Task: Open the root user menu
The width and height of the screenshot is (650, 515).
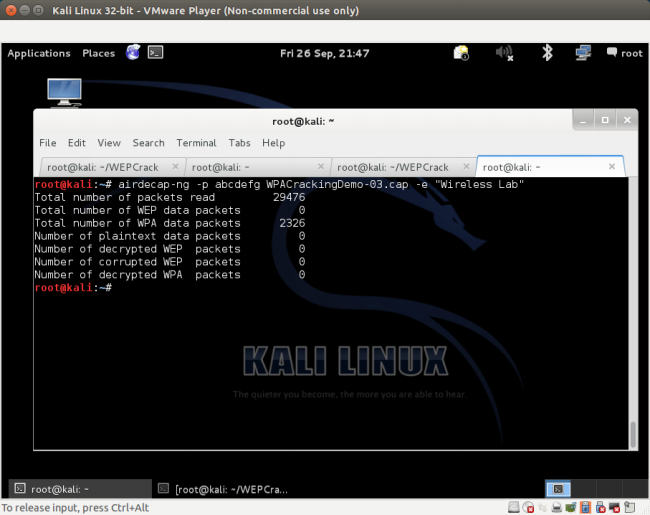Action: 624,53
